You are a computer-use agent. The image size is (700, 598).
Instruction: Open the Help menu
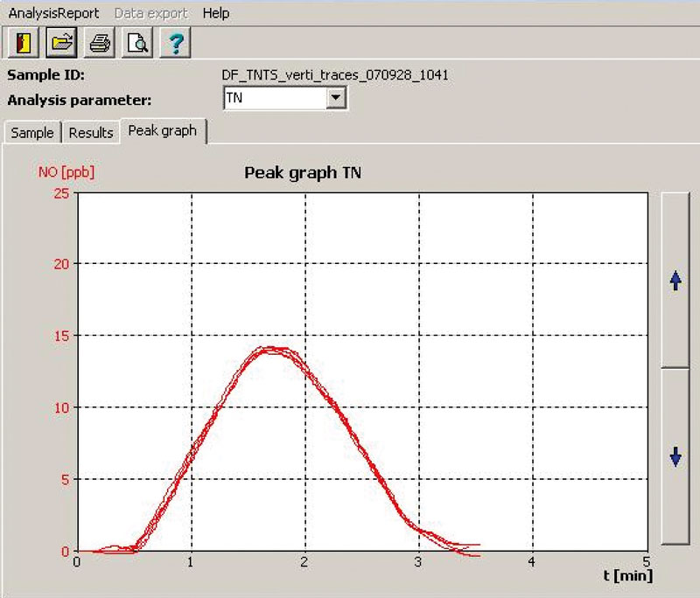(x=216, y=13)
